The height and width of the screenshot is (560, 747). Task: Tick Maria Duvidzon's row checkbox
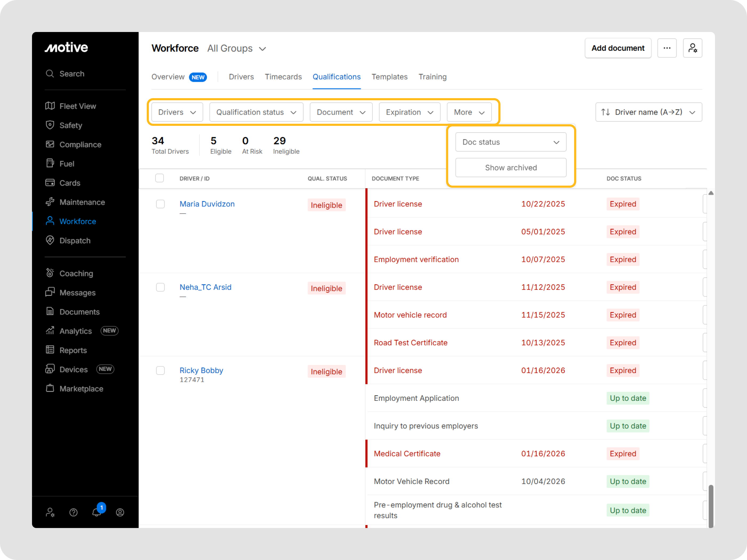pos(160,204)
